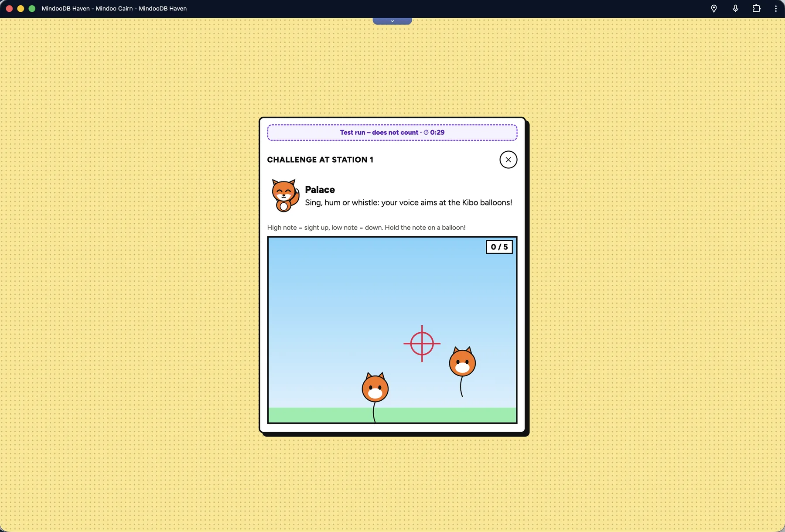The width and height of the screenshot is (785, 532).
Task: Open the extensions puzzle icon
Action: tap(757, 9)
